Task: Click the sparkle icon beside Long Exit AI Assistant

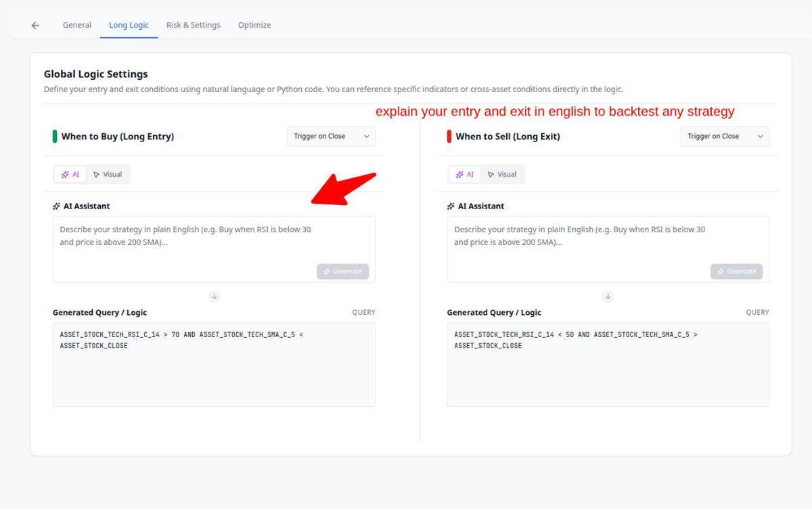Action: pyautogui.click(x=451, y=206)
